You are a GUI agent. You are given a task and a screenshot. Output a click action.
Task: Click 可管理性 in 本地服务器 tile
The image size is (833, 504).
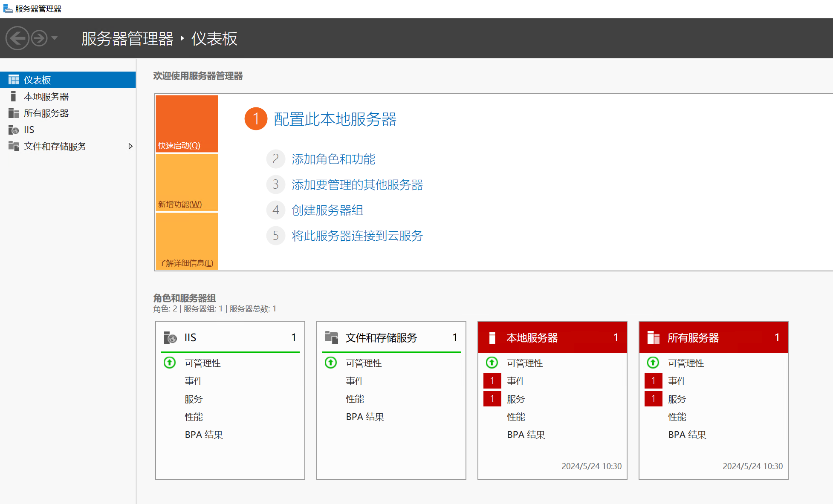pos(525,363)
